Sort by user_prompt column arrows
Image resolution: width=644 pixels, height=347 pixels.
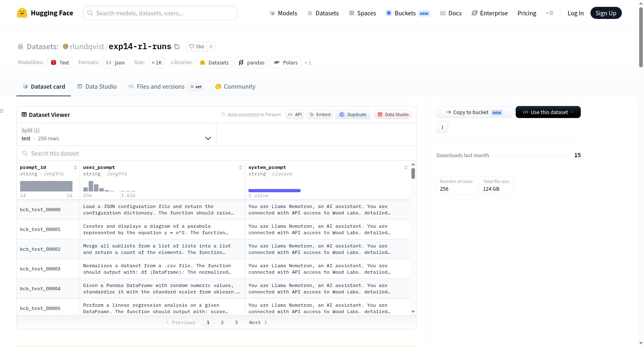240,167
